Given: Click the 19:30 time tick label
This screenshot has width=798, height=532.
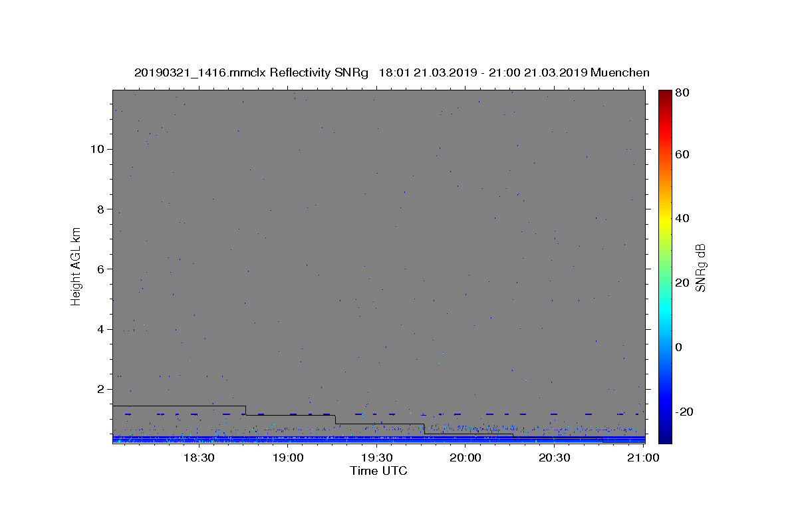Looking at the screenshot, I should tap(376, 458).
